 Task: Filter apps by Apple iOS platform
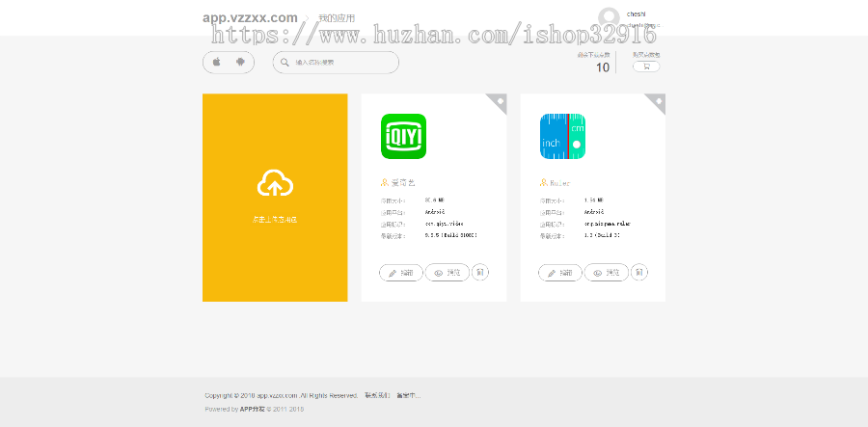point(217,62)
